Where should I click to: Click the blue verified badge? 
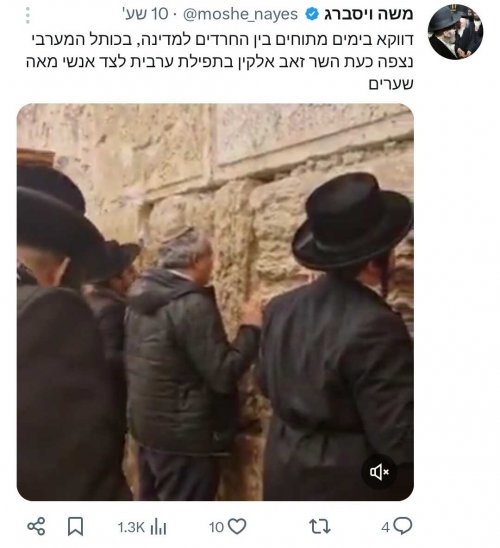[312, 14]
